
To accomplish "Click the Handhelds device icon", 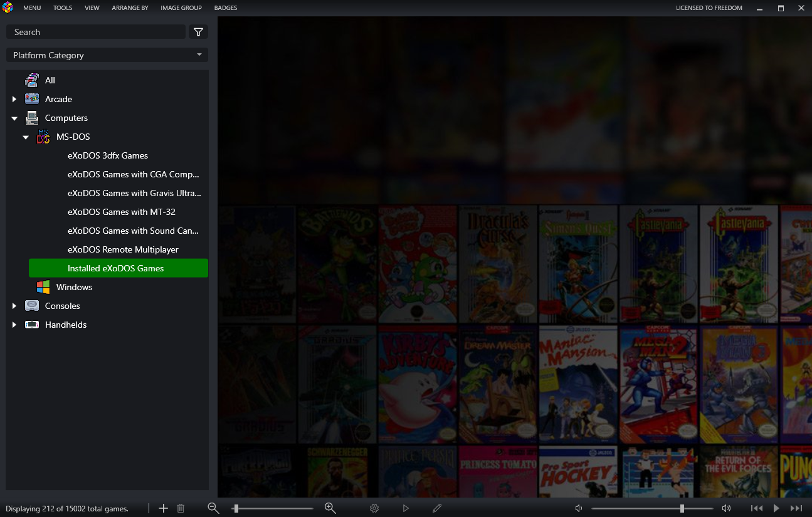I will point(32,325).
